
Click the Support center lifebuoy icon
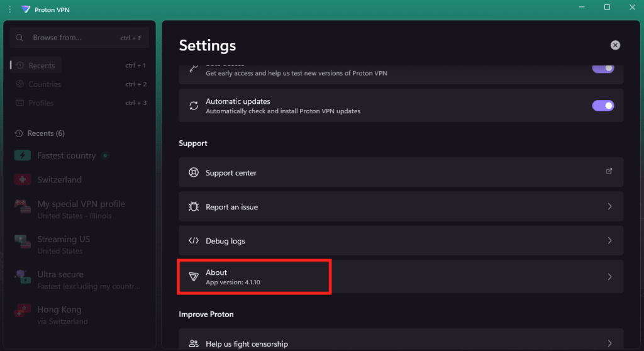194,172
